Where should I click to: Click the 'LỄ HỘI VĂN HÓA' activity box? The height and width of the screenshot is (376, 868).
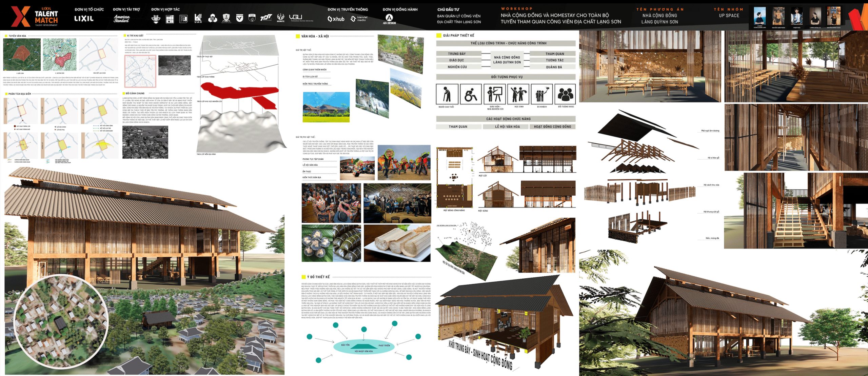coord(506,126)
